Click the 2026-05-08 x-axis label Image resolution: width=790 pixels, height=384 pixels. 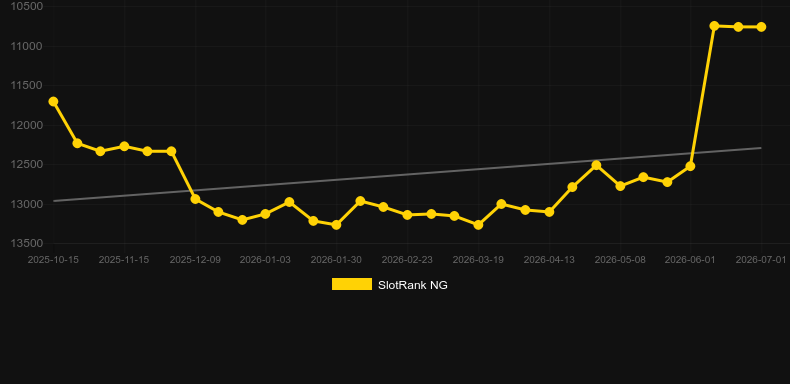coord(620,260)
